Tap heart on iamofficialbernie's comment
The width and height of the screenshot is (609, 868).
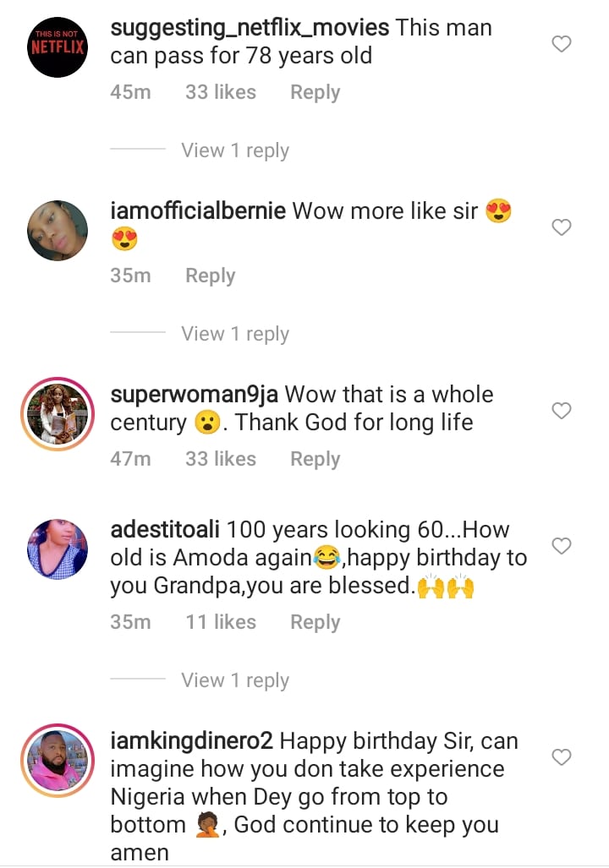click(562, 227)
